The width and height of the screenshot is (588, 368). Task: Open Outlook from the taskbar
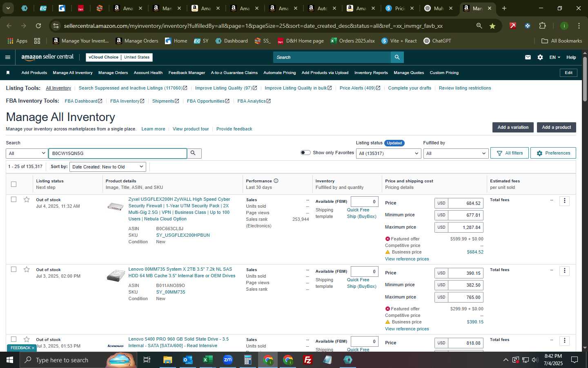[187, 360]
